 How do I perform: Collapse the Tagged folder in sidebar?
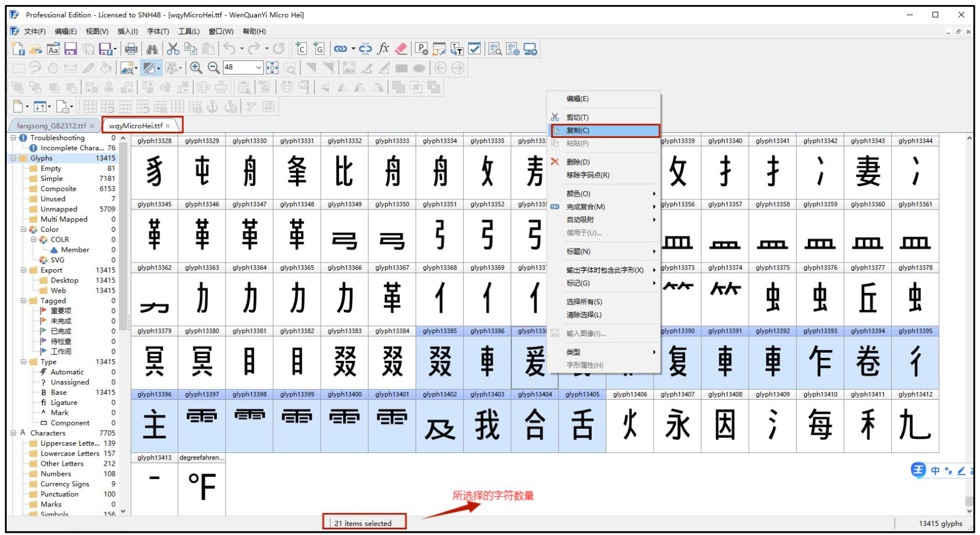(23, 300)
